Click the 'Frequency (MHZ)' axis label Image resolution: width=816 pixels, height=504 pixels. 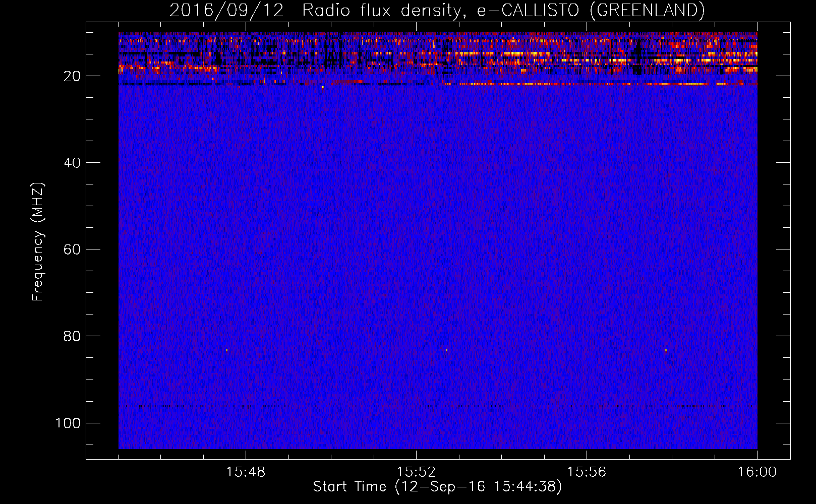pyautogui.click(x=38, y=242)
